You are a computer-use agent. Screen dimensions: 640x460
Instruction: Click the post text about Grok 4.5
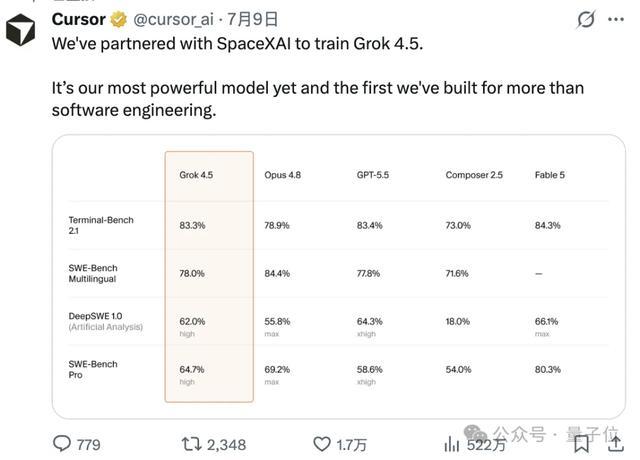[318, 77]
